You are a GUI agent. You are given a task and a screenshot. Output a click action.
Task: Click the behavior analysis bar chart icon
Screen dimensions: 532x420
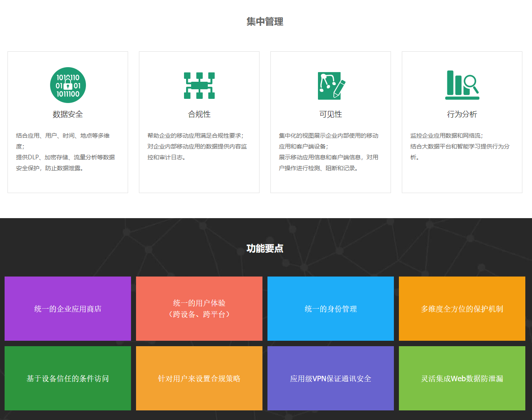pyautogui.click(x=462, y=85)
